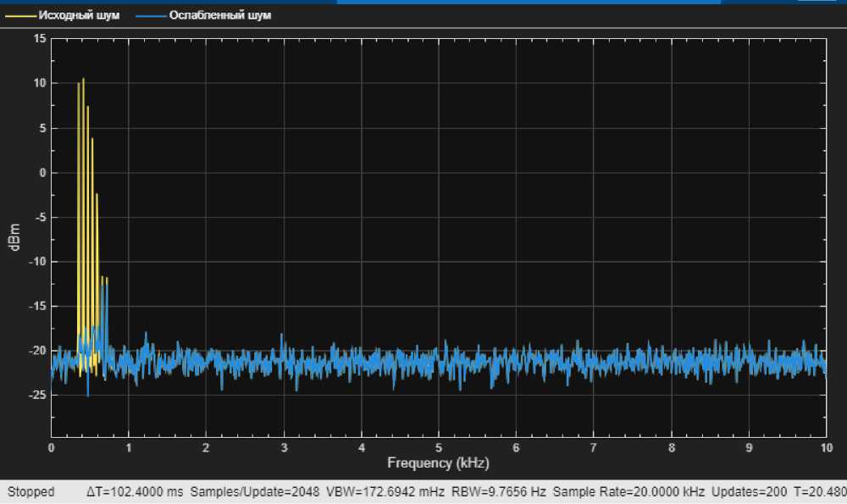
Task: Click the 15 dBm tick label on y-axis
Action: [x=40, y=39]
